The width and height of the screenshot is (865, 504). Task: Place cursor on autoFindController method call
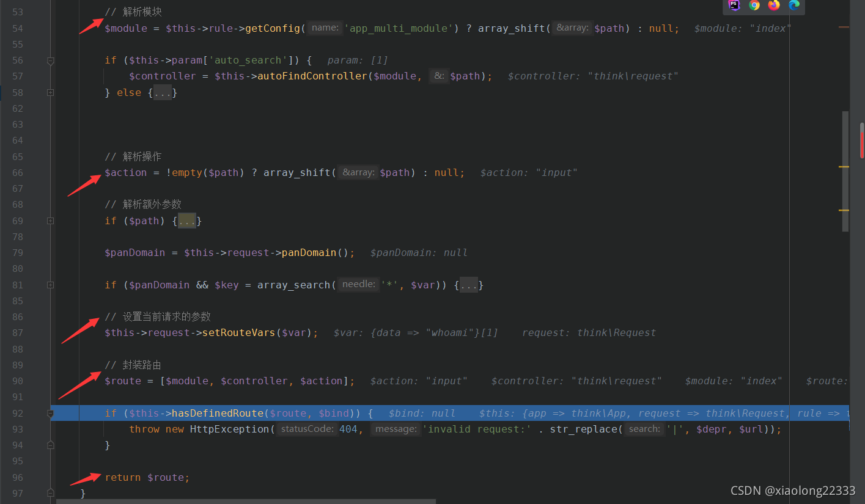click(312, 76)
